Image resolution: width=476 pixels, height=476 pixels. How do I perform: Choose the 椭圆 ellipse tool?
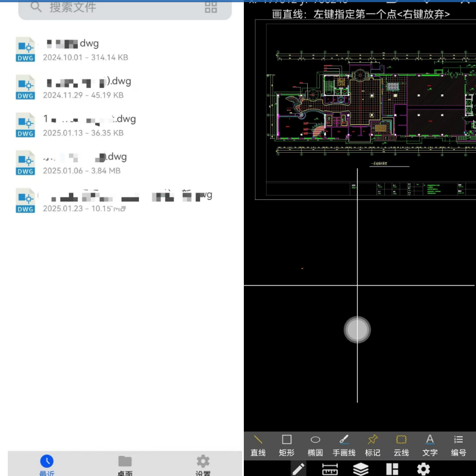pyautogui.click(x=315, y=445)
